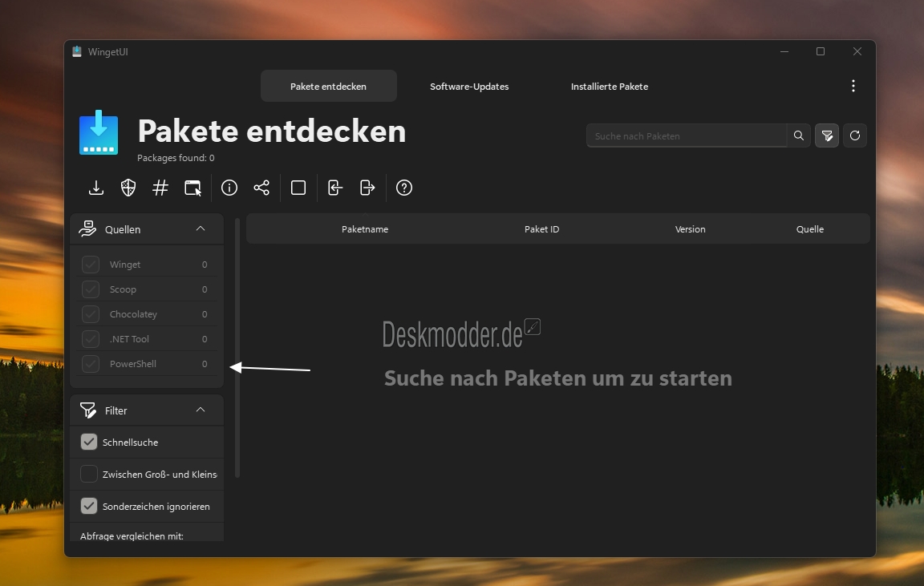Sort by Paketname column header
924x586 pixels.
point(365,229)
